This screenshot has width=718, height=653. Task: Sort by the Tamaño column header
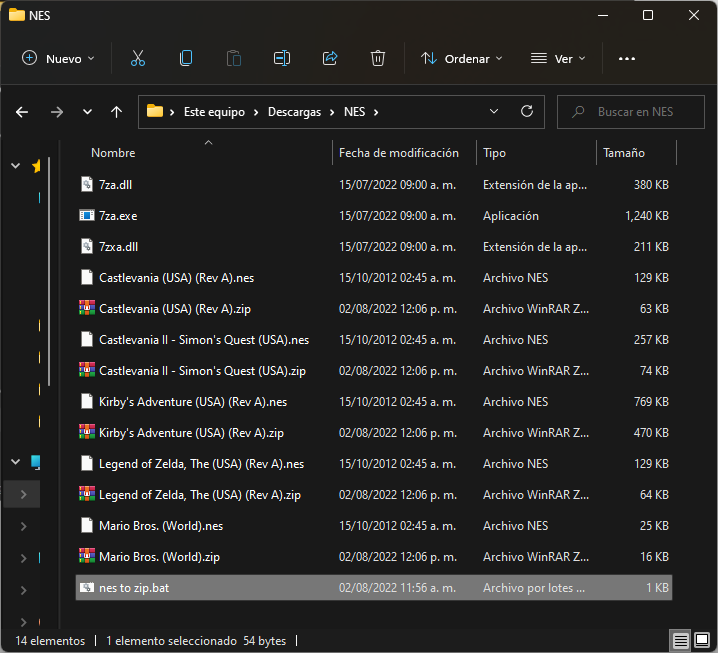click(624, 152)
